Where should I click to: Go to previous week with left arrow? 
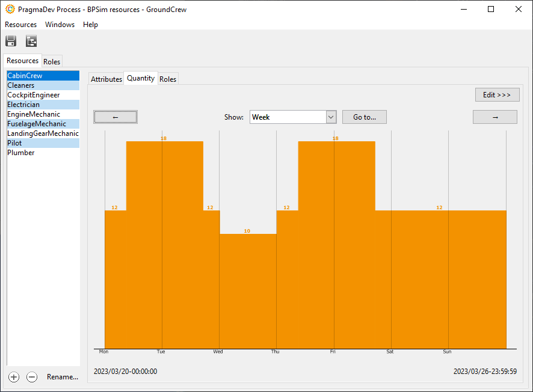pos(116,117)
